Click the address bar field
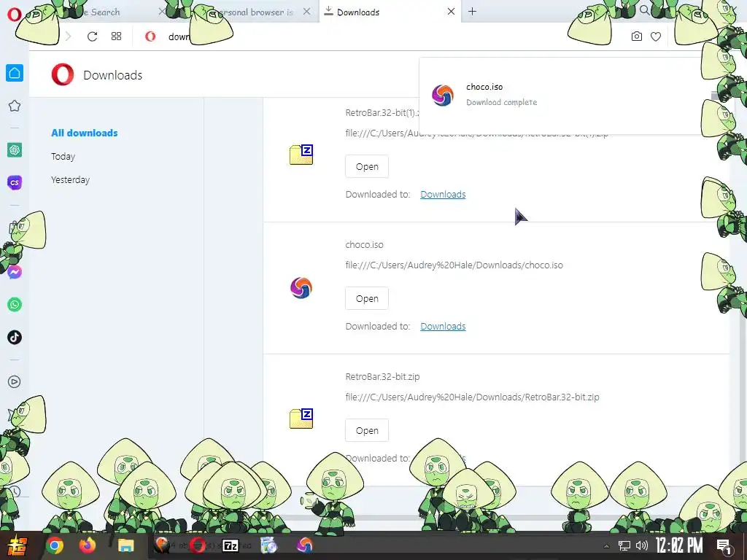747x560 pixels. point(381,36)
